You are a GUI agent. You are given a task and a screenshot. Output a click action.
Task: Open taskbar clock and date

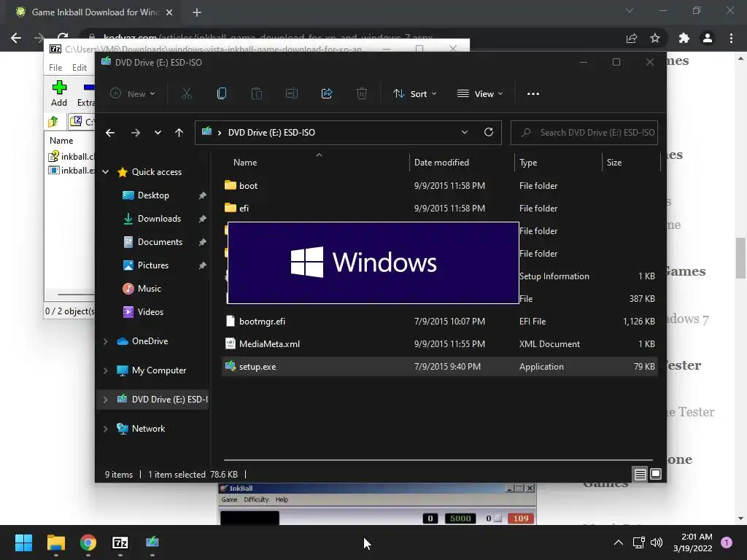pos(693,542)
